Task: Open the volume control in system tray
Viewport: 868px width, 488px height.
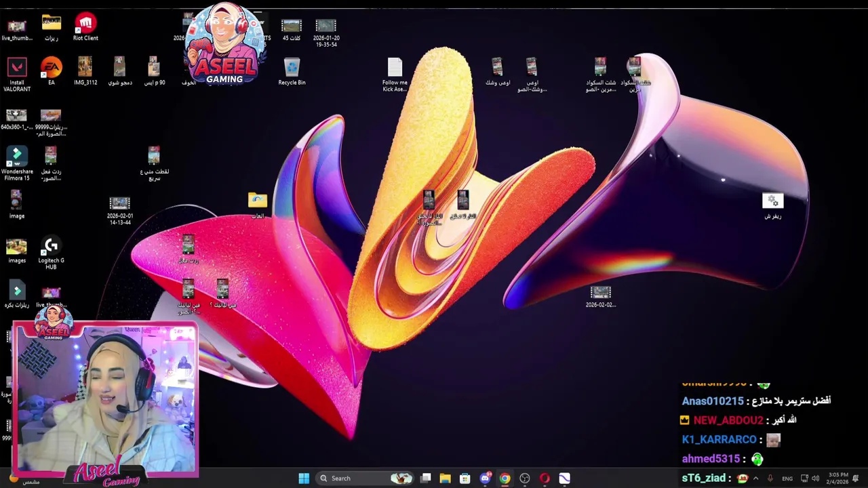Action: click(815, 479)
